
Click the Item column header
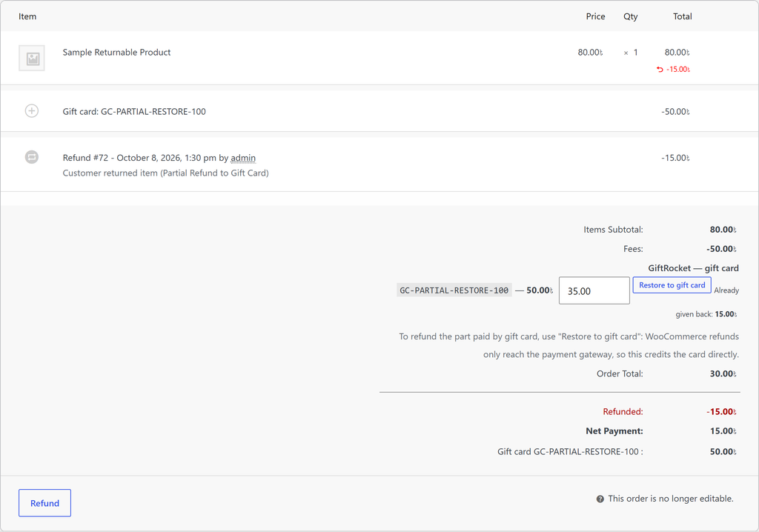(27, 16)
